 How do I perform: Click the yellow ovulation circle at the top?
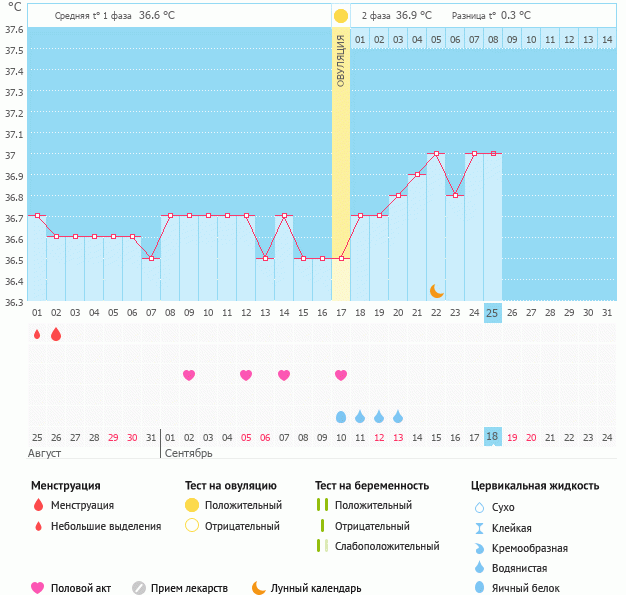click(341, 16)
